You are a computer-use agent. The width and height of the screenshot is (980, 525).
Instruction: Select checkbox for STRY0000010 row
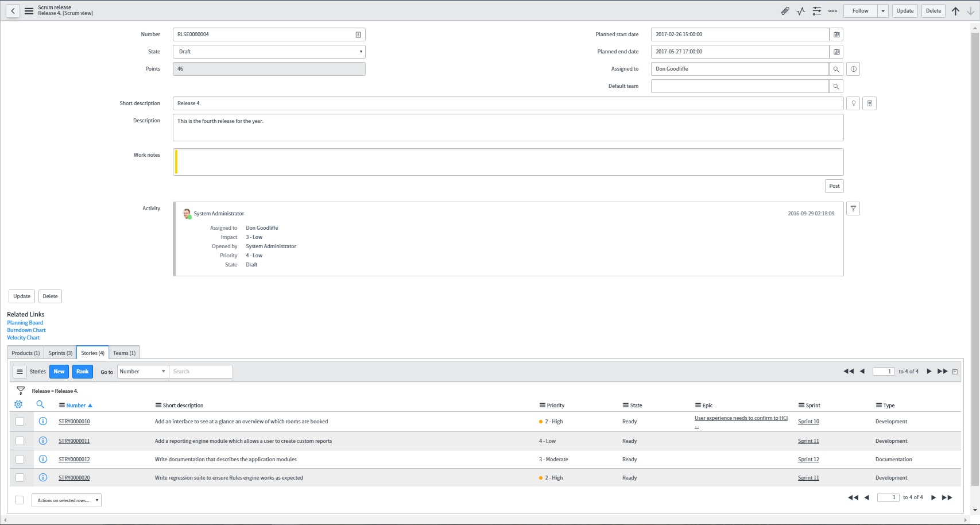pyautogui.click(x=20, y=422)
